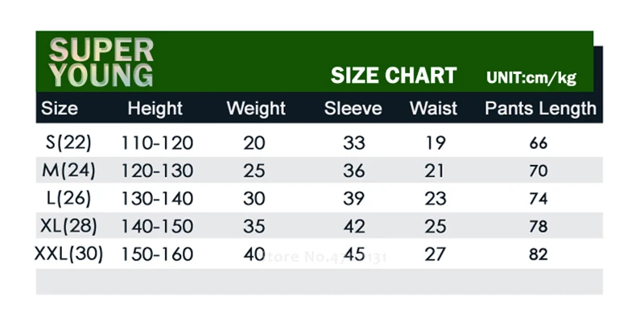Image resolution: width=644 pixels, height=330 pixels.
Task: Select the Sleeve column header
Action: (x=353, y=109)
